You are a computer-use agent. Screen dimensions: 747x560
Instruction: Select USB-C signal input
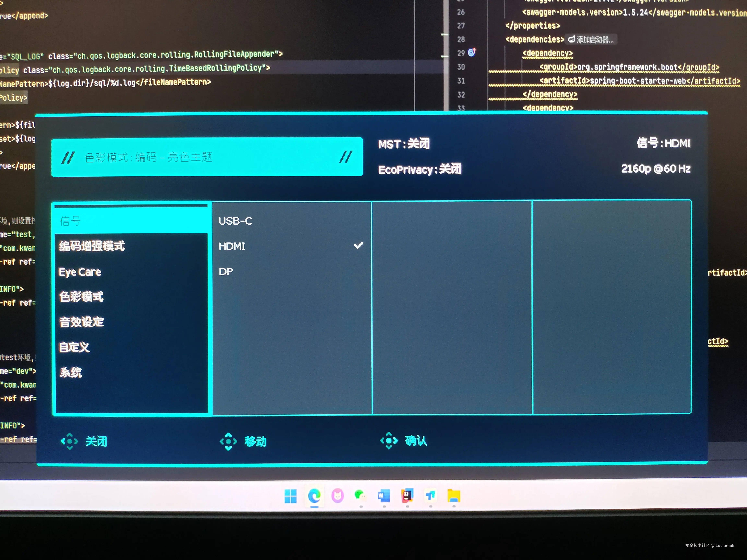pyautogui.click(x=235, y=221)
